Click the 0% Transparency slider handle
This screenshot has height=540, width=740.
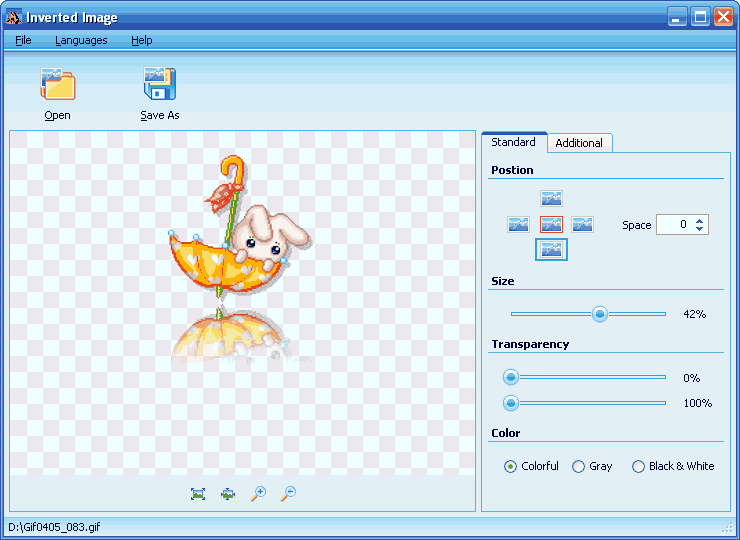pyautogui.click(x=510, y=377)
